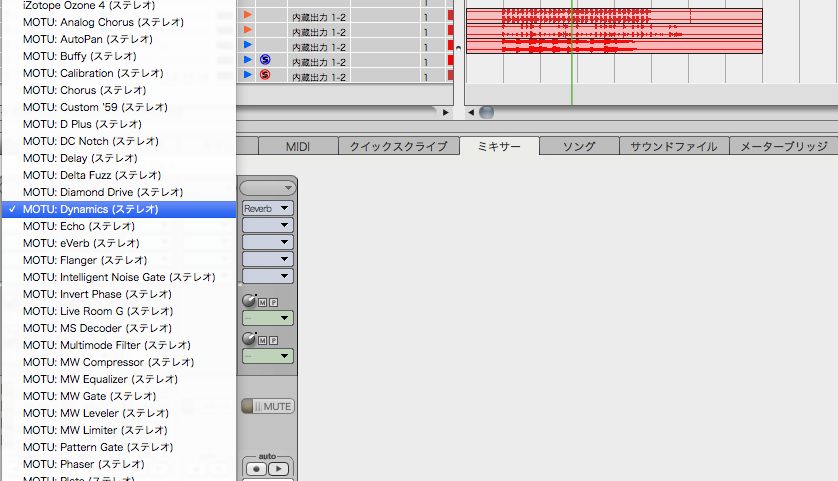This screenshot has width=838, height=481.
Task: Open the empty insert slot directly below Reverb
Action: pyautogui.click(x=268, y=225)
